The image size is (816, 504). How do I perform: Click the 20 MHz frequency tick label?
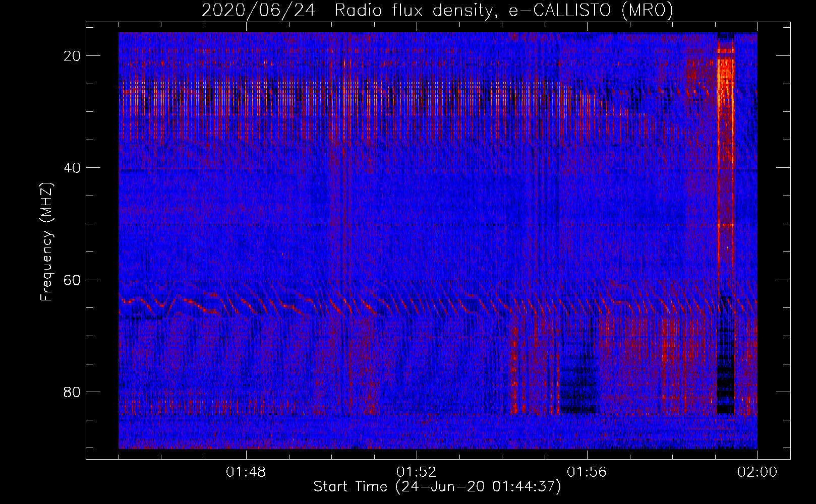73,56
